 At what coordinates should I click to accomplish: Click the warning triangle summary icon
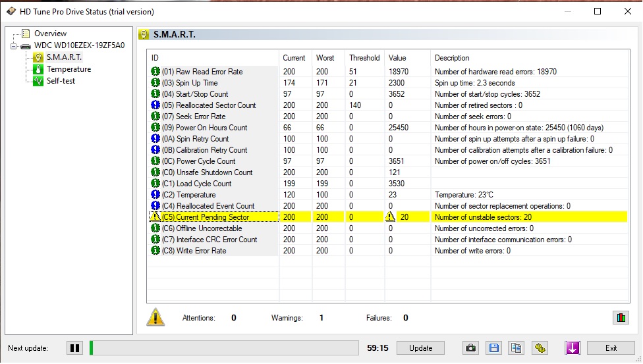(x=156, y=317)
